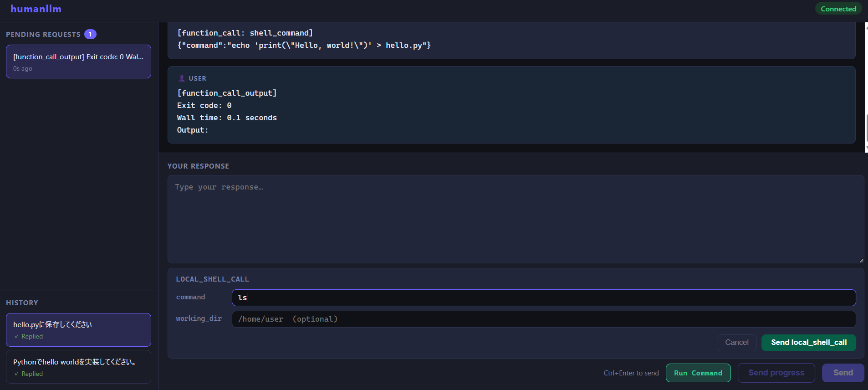Click the purple Send button

[x=843, y=373]
